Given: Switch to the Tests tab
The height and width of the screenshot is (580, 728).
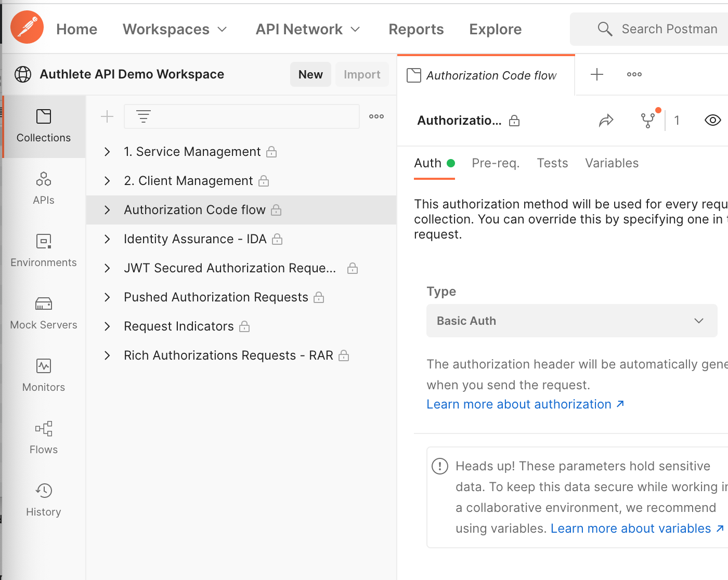Looking at the screenshot, I should (552, 163).
